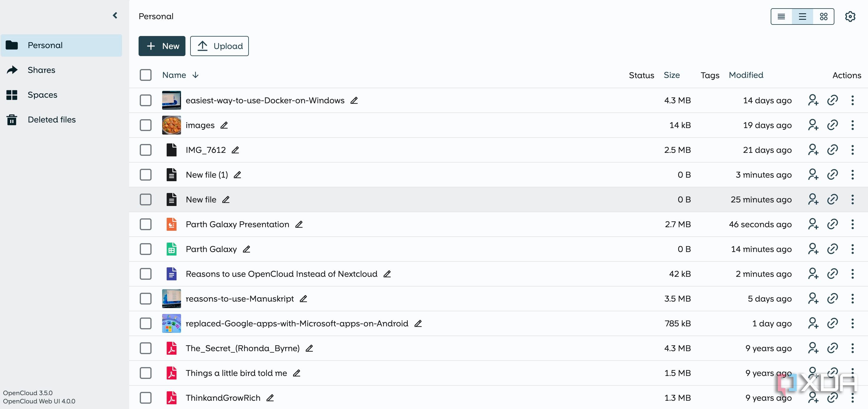Click the New button

point(162,46)
